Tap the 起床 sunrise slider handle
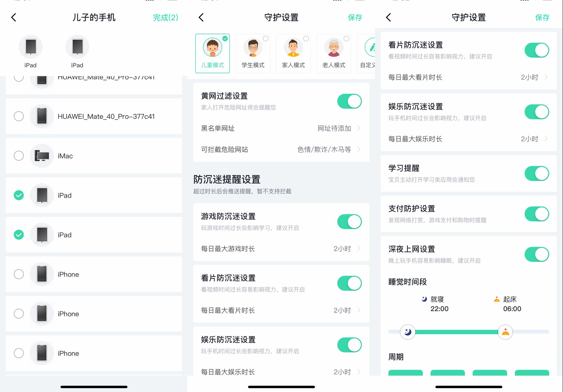Image resolution: width=563 pixels, height=392 pixels. coord(505,332)
